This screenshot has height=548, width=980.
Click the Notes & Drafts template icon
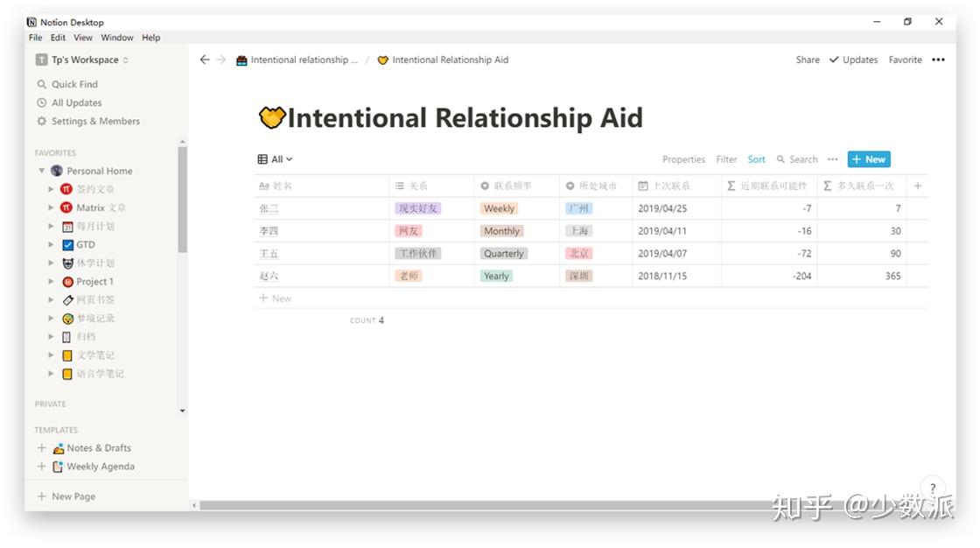click(58, 448)
